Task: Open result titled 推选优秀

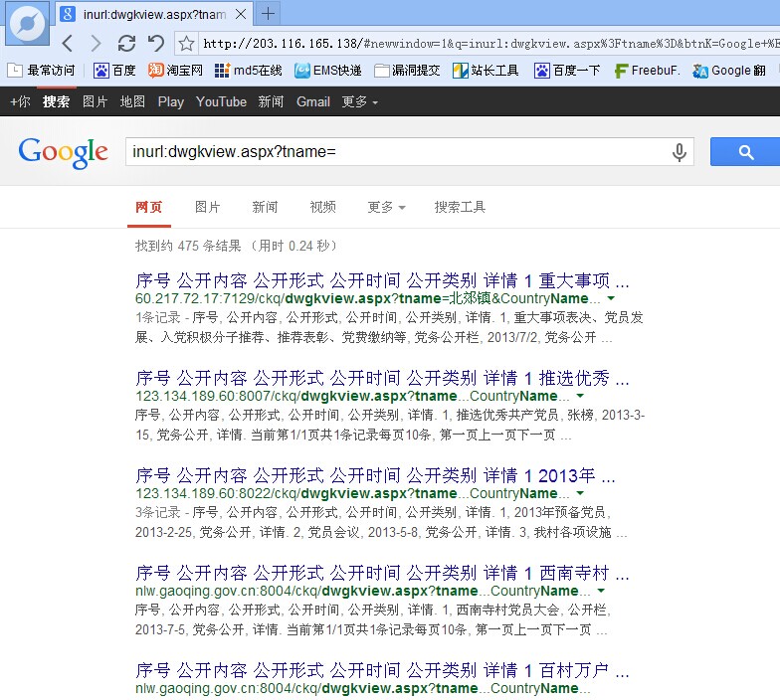Action: [x=382, y=378]
